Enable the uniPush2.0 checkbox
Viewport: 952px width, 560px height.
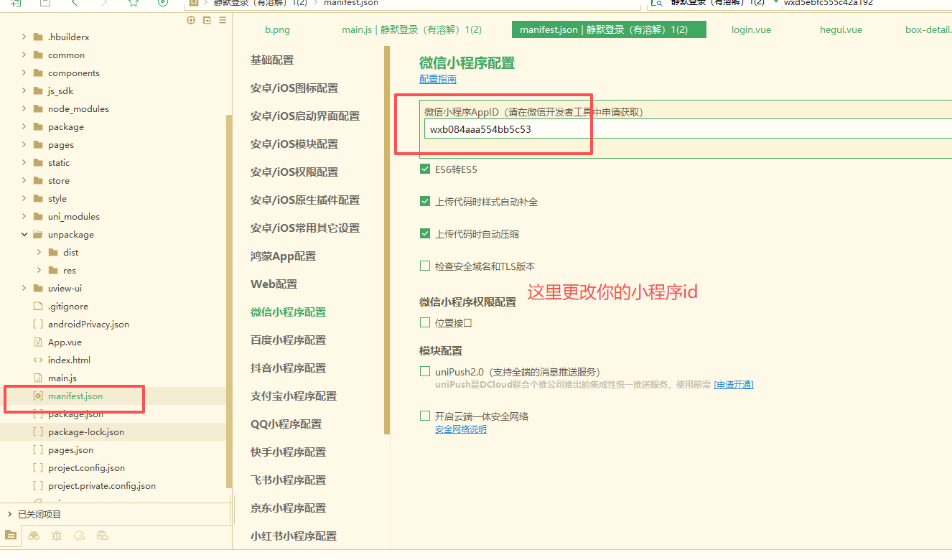425,372
